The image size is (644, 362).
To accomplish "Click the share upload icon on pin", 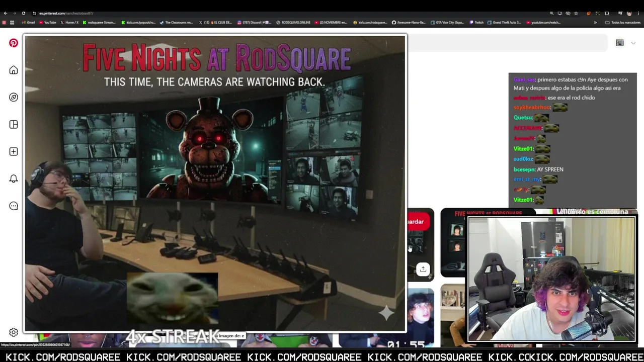I will click(x=423, y=269).
